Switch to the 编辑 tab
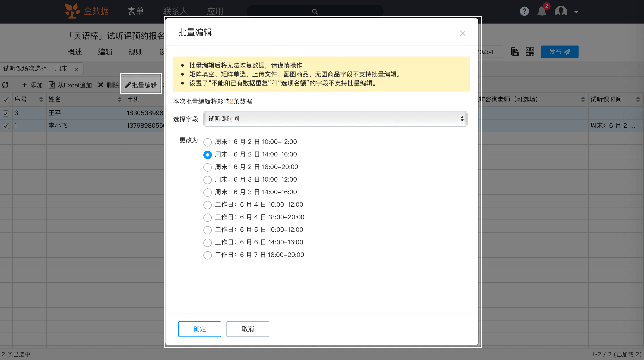Viewport: 644px width, 360px height. 105,52
